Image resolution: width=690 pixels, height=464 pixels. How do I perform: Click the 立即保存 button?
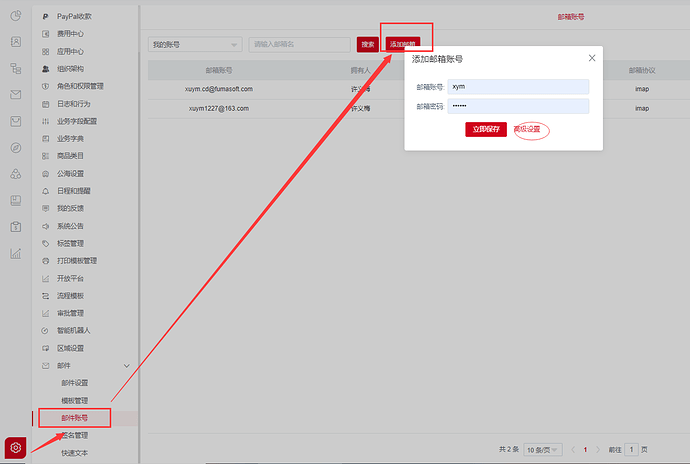click(486, 130)
